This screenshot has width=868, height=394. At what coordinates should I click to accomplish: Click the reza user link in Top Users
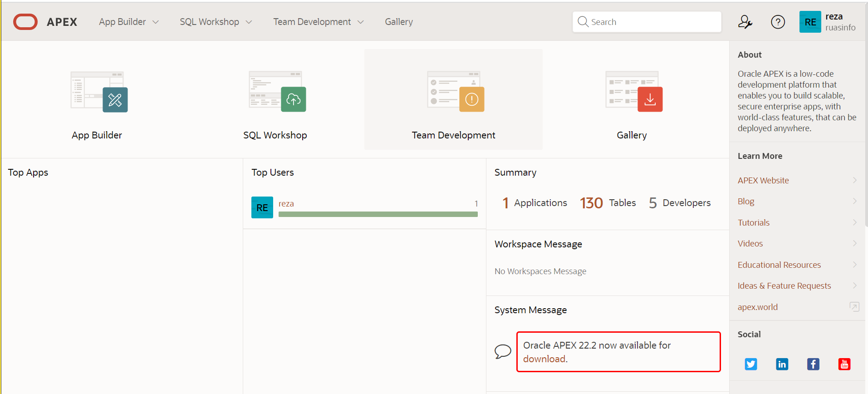[286, 203]
